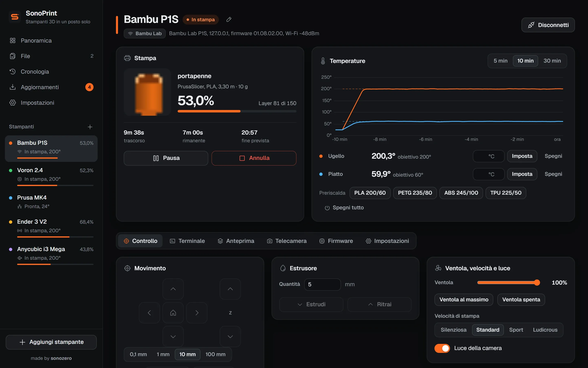Click the Ventola fan speed slider
The image size is (588, 368).
click(508, 283)
